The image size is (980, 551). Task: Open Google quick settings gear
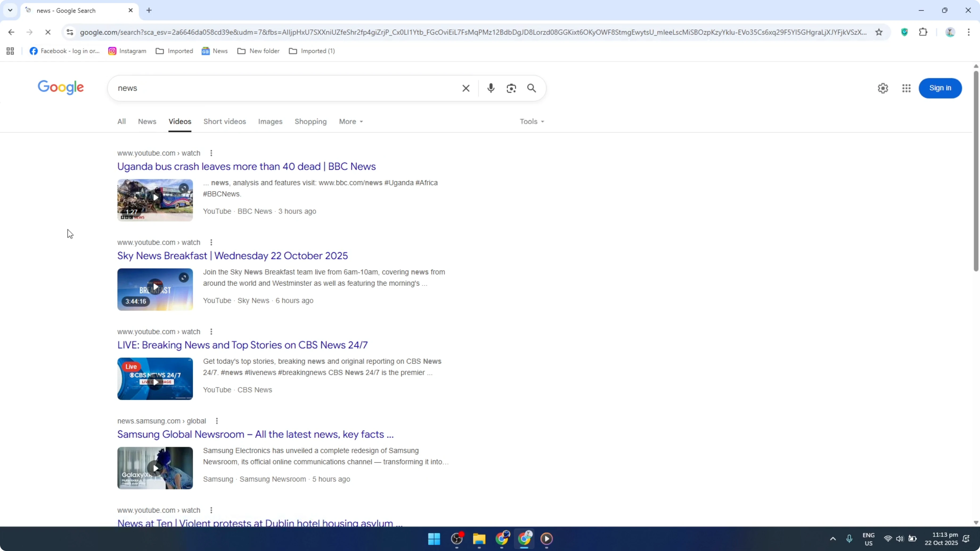[883, 88]
